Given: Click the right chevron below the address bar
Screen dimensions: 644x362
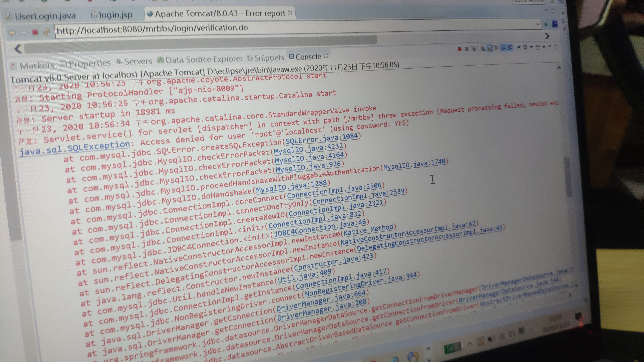Looking at the screenshot, I should point(547,36).
